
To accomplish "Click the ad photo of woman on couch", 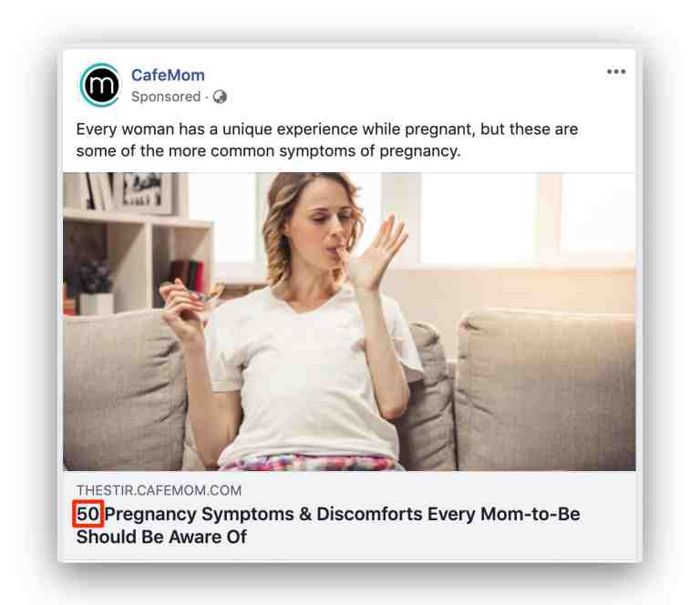I will click(x=349, y=322).
